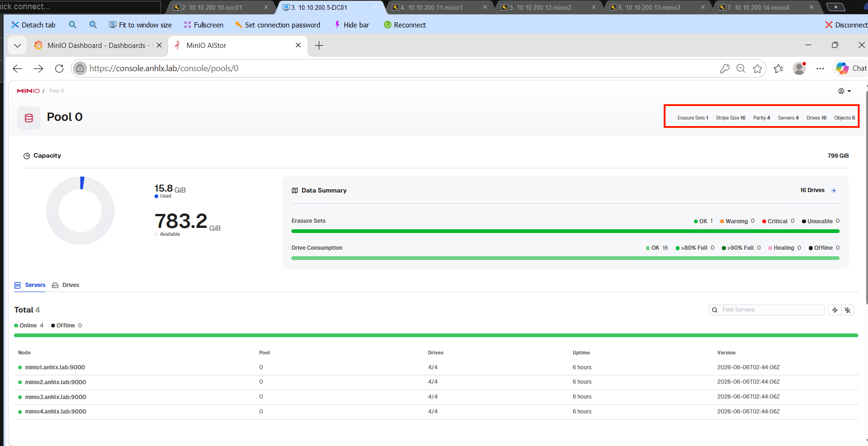868x446 pixels.
Task: Open the saved passwords key icon
Action: coord(725,69)
